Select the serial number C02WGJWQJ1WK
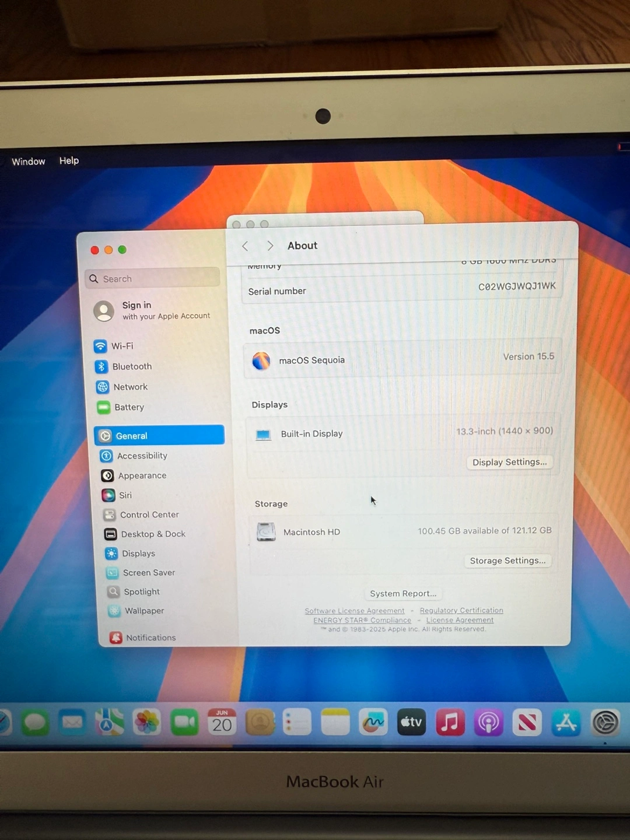Screen dimensions: 630x840 (517, 286)
